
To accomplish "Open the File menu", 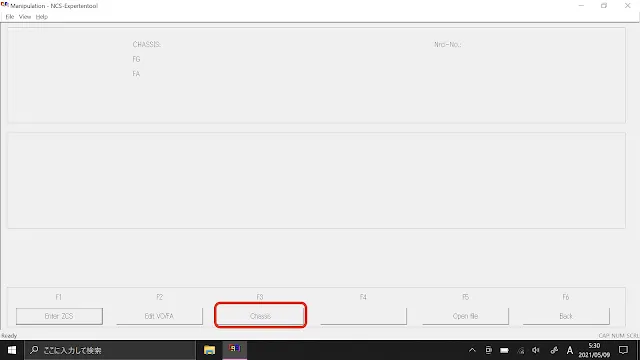I will pyautogui.click(x=10, y=17).
